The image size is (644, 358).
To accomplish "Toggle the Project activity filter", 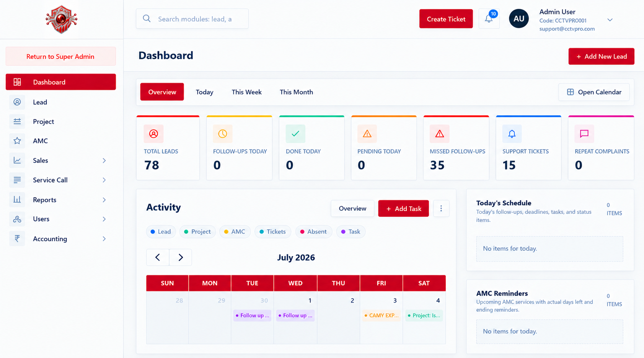I will 197,232.
